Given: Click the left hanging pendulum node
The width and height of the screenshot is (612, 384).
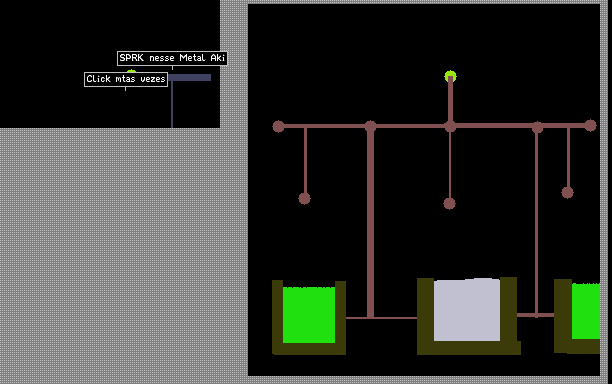Looking at the screenshot, I should pyautogui.click(x=304, y=198).
